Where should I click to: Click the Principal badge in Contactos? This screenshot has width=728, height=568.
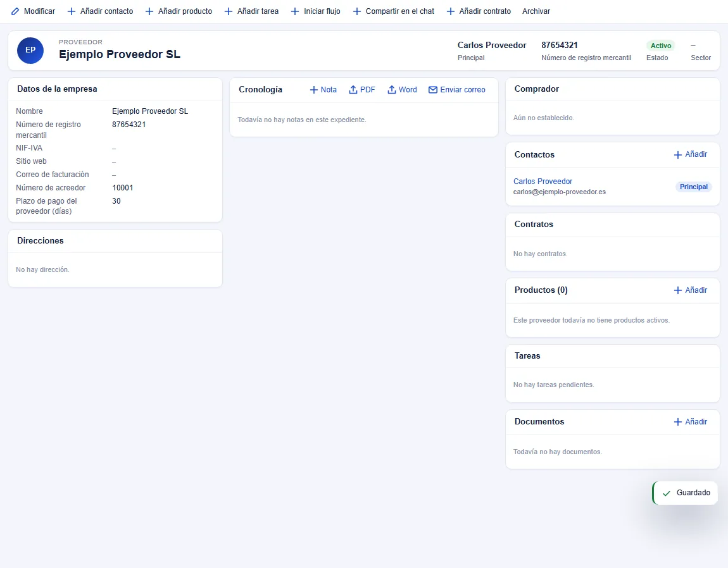point(694,187)
